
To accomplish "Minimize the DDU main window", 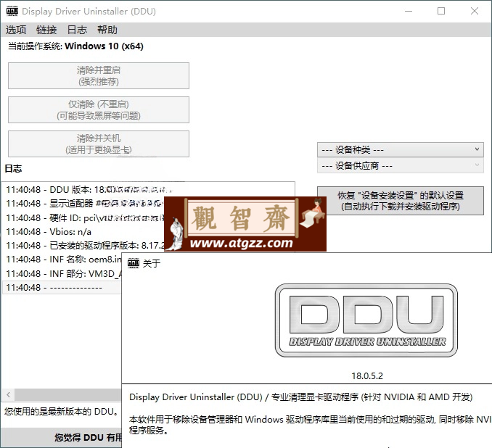I will pyautogui.click(x=409, y=11).
